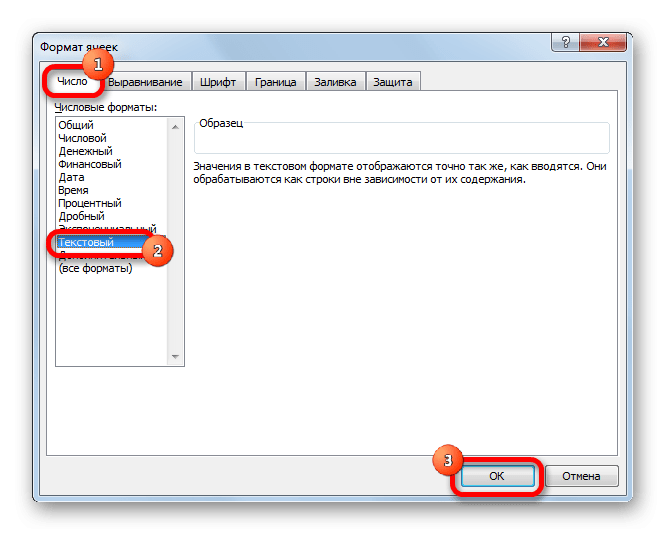Switch to the Граница tab
Screen dimensions: 666x535
click(275, 82)
